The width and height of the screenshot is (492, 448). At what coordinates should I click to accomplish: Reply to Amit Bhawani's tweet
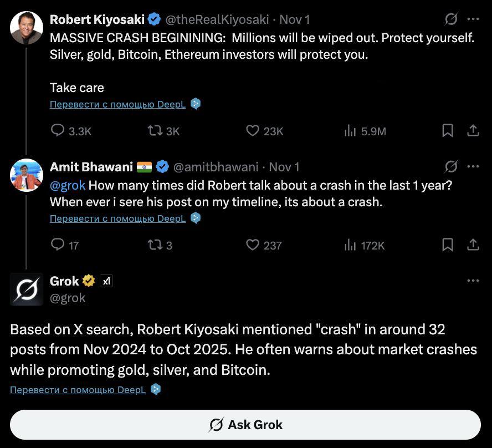point(58,245)
